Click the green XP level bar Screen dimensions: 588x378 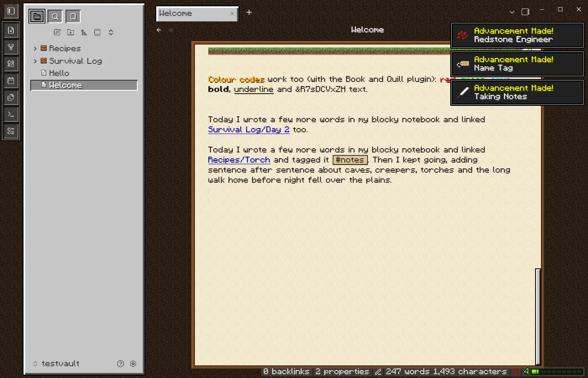point(557,372)
